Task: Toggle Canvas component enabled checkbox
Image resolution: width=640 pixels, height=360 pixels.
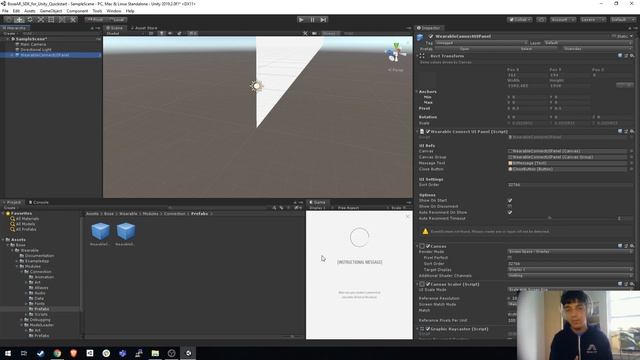Action: coord(428,246)
